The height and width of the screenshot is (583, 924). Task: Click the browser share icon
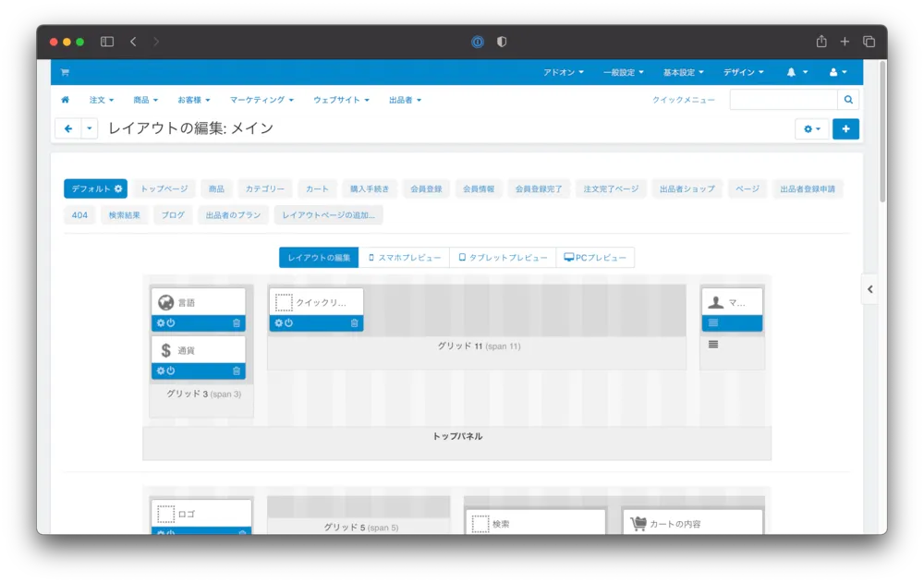[821, 42]
